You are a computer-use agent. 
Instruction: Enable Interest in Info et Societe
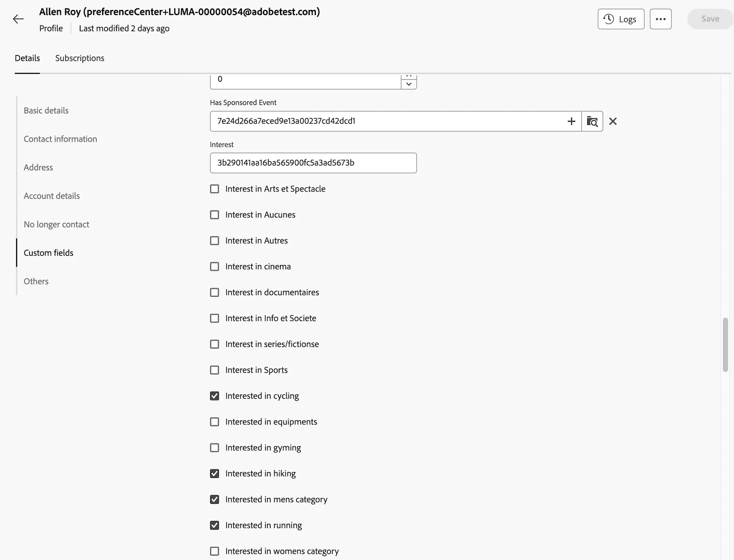coord(214,318)
